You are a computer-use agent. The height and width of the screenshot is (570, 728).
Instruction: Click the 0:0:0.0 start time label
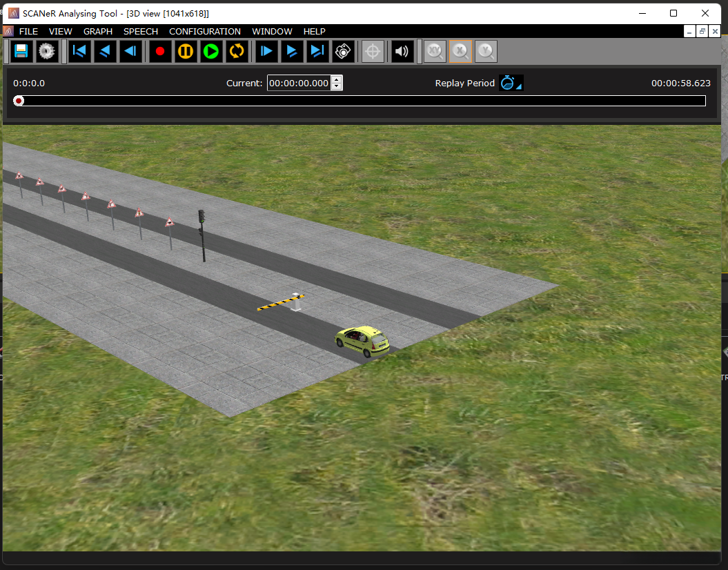[x=29, y=83]
